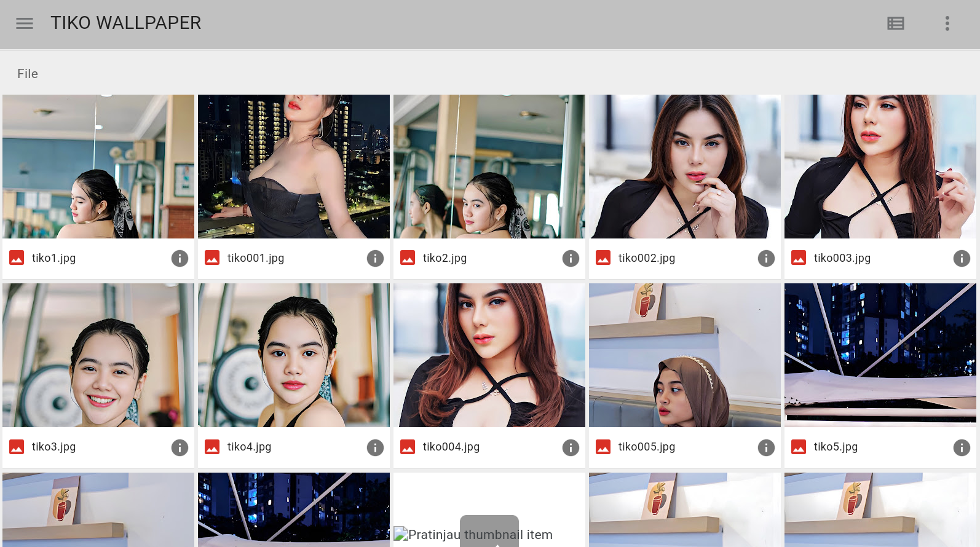This screenshot has width=980, height=547.
Task: Click image file icon beside tiko003.jpg
Action: 799,258
